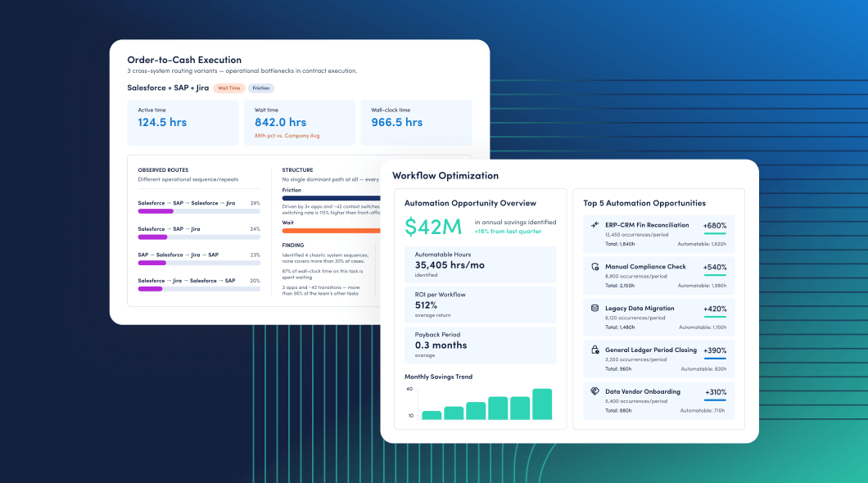The image size is (868, 483).
Task: Open the Legacy Data Migration row
Action: click(x=658, y=317)
